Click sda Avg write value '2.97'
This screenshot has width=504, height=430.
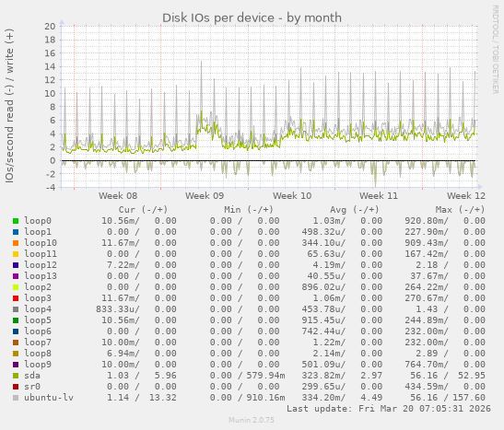(371, 376)
